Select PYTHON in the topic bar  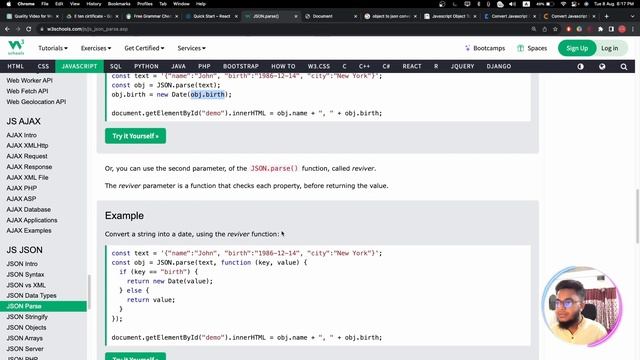coord(146,66)
